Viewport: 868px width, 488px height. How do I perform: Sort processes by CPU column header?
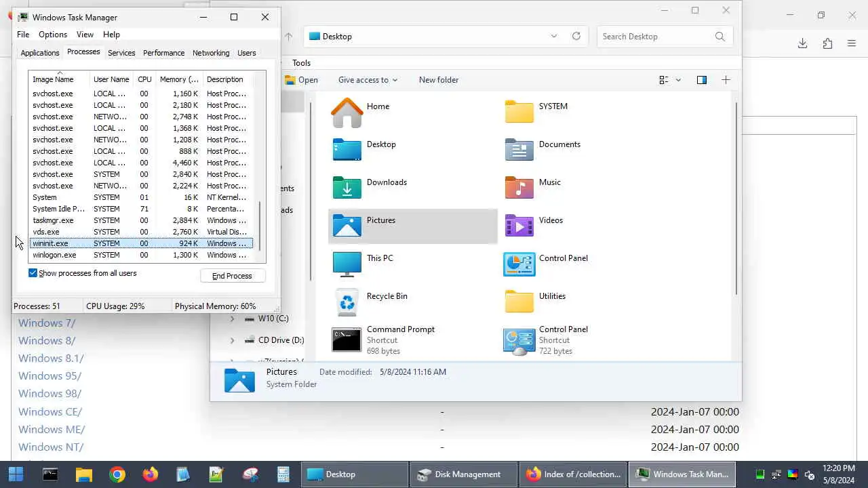[x=144, y=79]
